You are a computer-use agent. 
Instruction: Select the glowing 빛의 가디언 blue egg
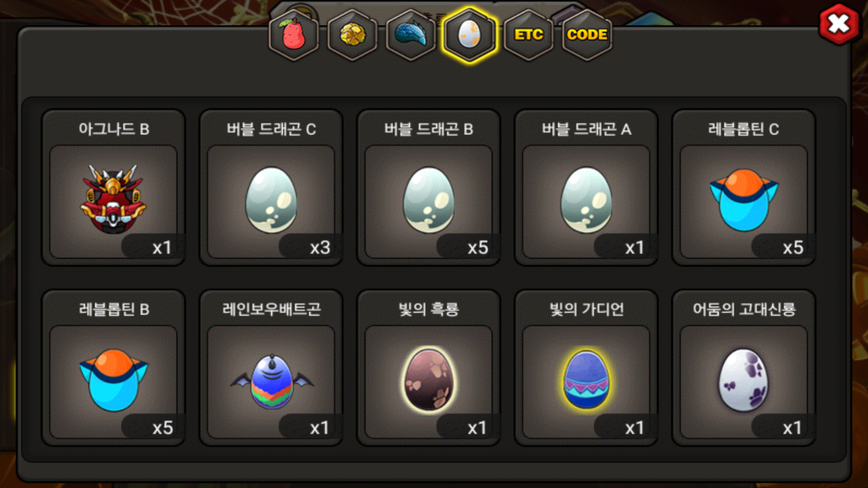(586, 368)
